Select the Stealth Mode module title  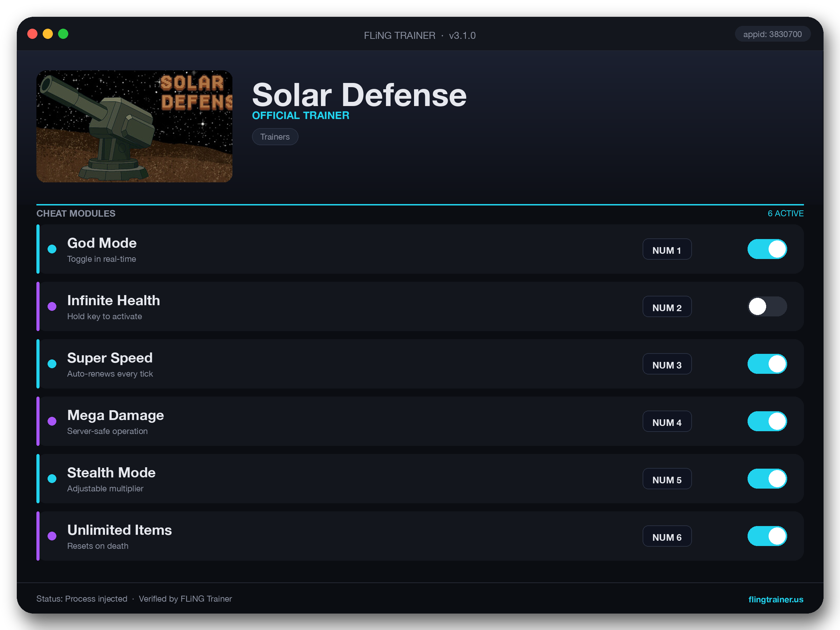[111, 472]
